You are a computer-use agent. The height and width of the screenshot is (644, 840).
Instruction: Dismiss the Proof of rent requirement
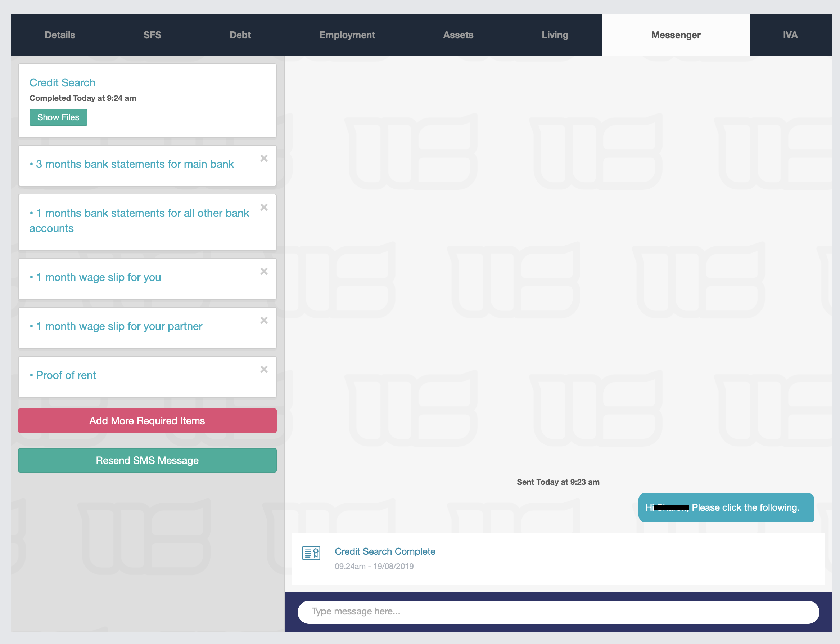point(264,370)
